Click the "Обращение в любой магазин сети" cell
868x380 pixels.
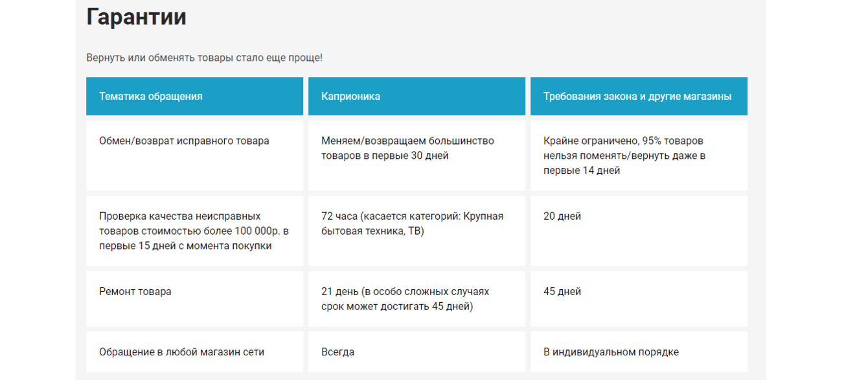[194, 352]
